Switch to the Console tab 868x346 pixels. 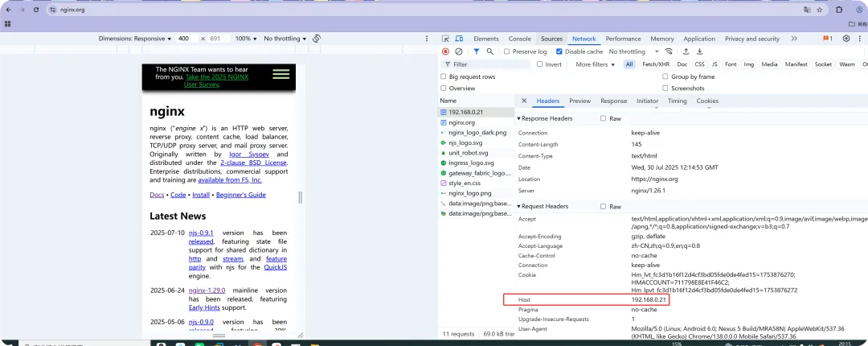click(x=520, y=39)
